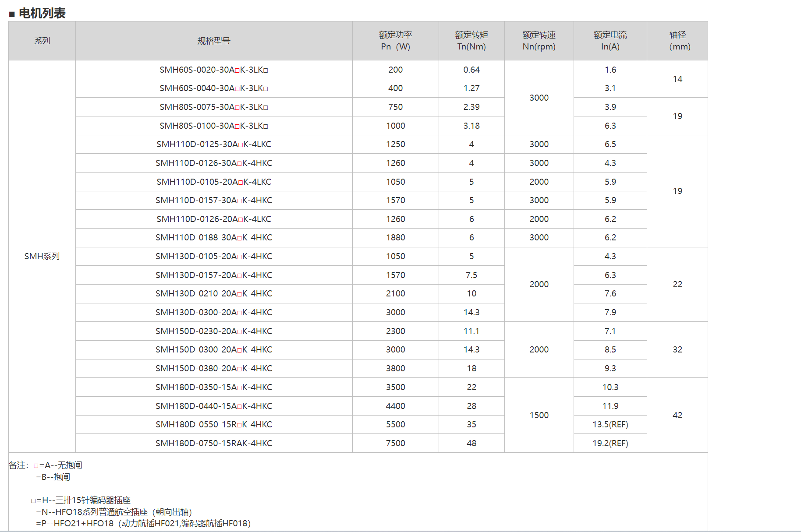This screenshot has height=532, width=801.
Task: Select model SMH80S-0100-30A□K-3LK□
Action: pos(214,126)
